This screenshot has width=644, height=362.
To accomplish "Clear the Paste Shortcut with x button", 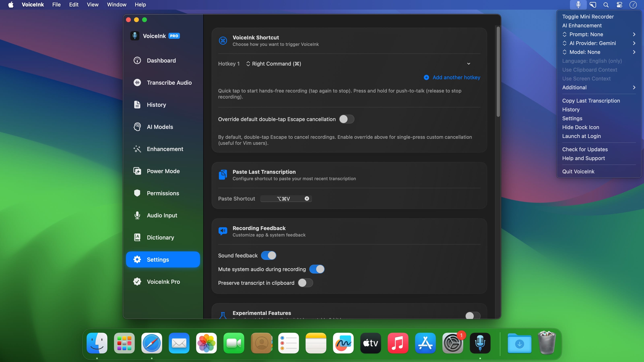I will 307,199.
